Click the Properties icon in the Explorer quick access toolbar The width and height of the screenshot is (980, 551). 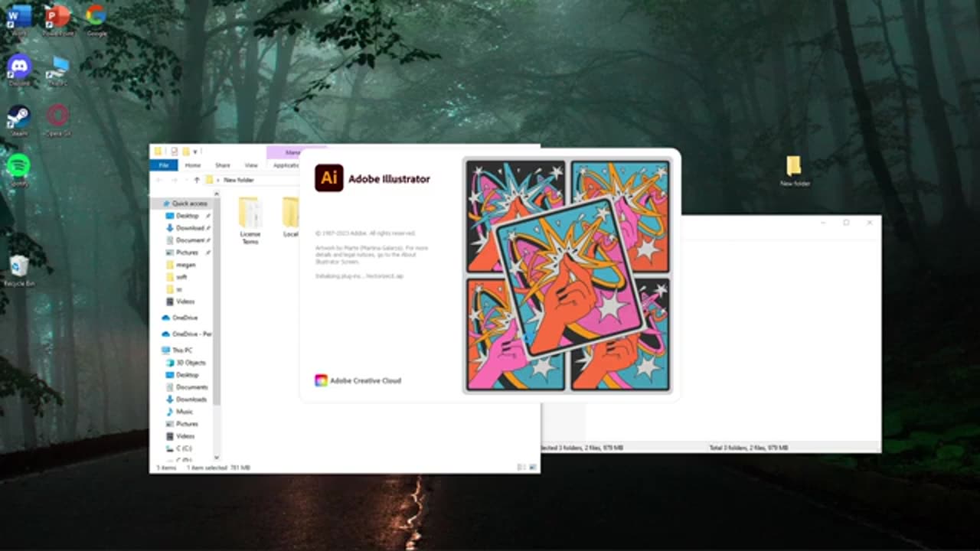click(x=175, y=152)
